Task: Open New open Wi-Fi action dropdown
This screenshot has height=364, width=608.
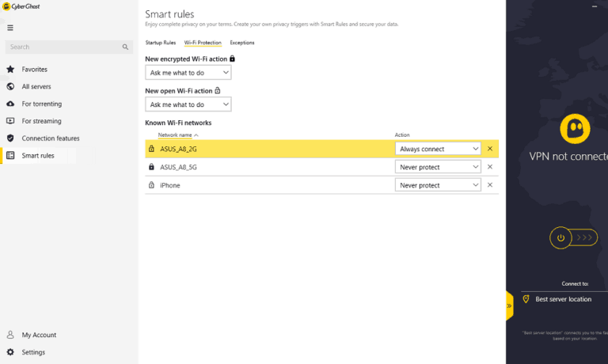Action: click(x=188, y=104)
